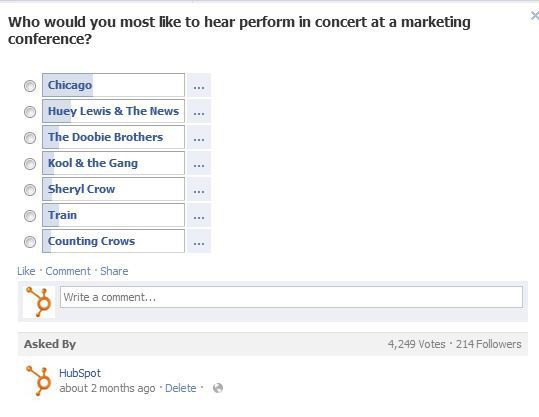The height and width of the screenshot is (417, 539).
Task: Select the Chicago radio button
Action: pyautogui.click(x=30, y=86)
